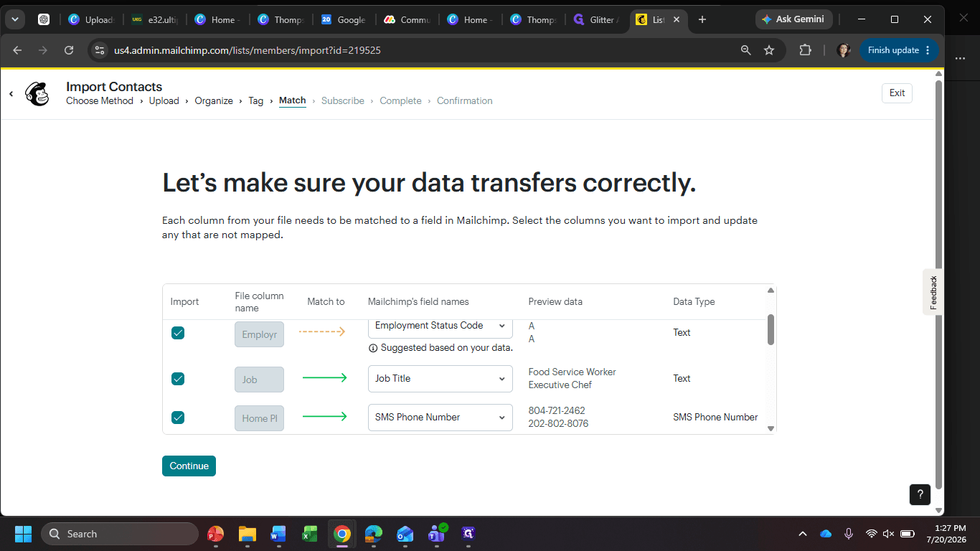Screen dimensions: 980x551
Task: Uncheck import for SMS Phone Number row
Action: 178,418
